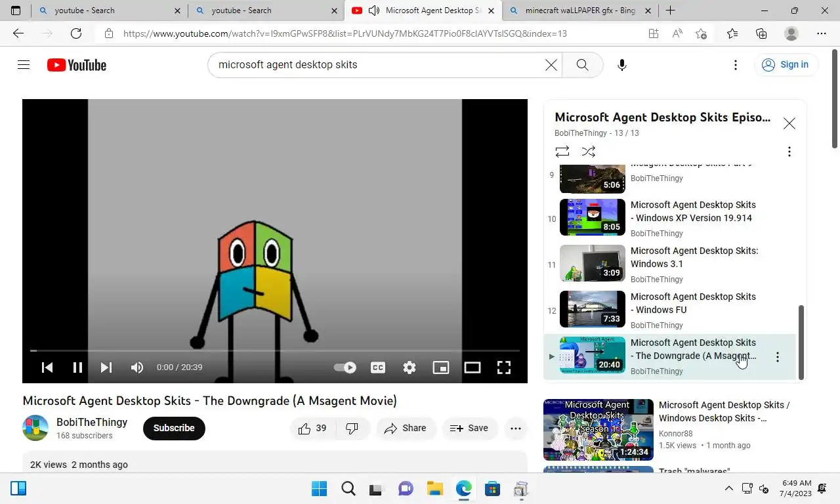
Task: Skip to next video in player
Action: (x=106, y=367)
